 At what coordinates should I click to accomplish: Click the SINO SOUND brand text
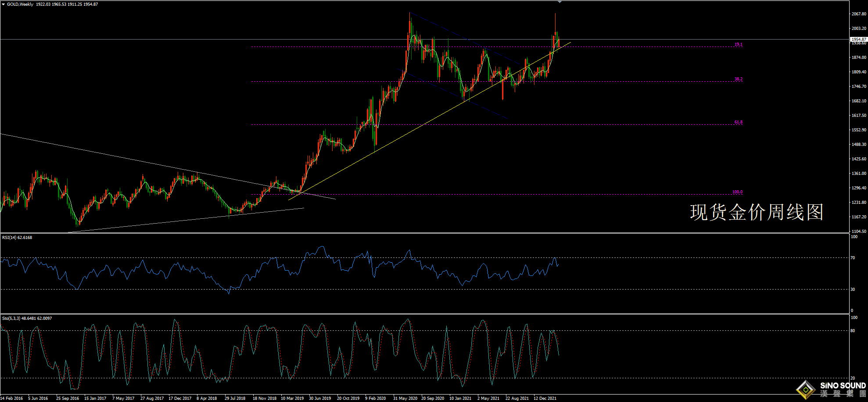pos(843,386)
